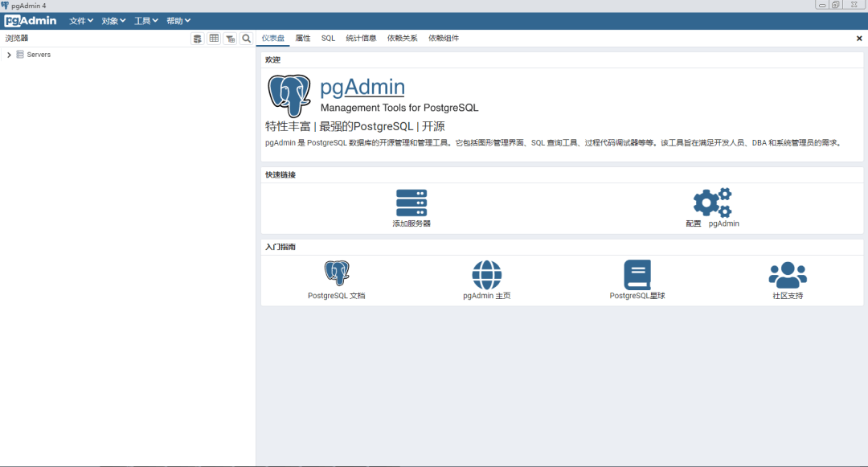Click 'Management Tools for PostgreSQL' subtitle
The image size is (868, 467).
[x=399, y=108]
